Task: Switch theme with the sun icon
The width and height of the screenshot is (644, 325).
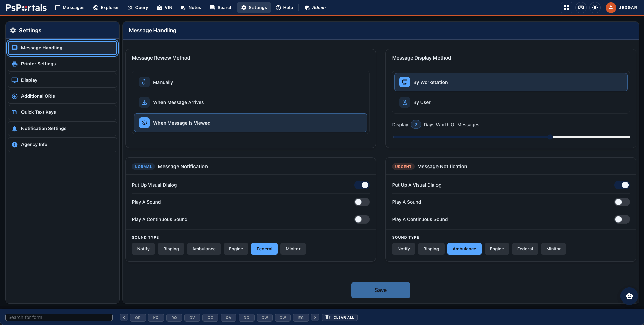Action: pos(595,8)
